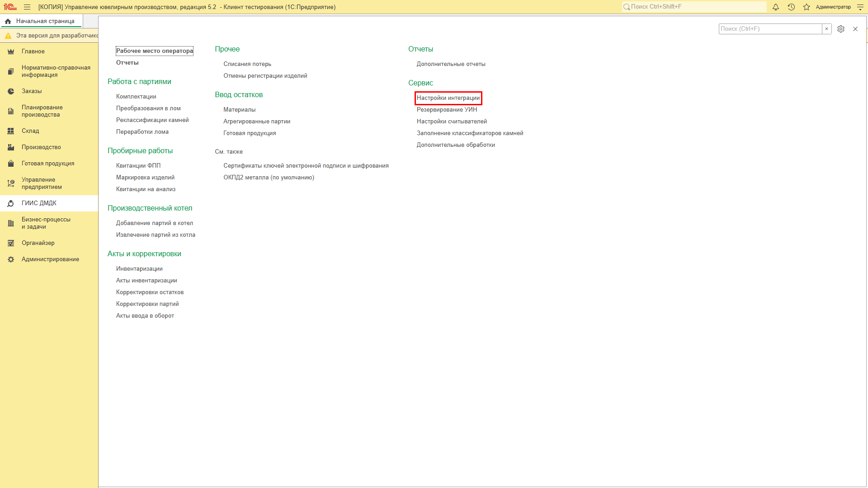The width and height of the screenshot is (868, 488).
Task: Focus the global Поиск Ctrl+Shift+F field
Action: 694,7
